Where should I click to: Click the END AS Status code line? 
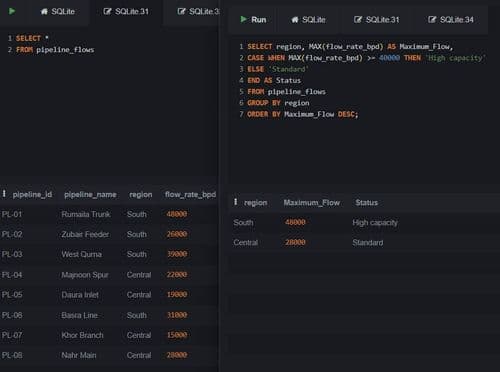274,81
